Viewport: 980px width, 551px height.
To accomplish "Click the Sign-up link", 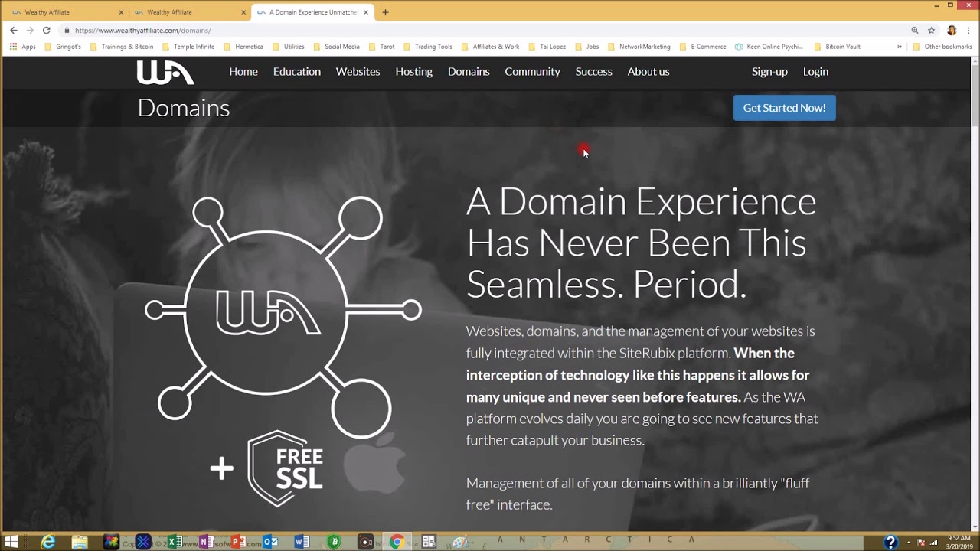I will tap(769, 72).
